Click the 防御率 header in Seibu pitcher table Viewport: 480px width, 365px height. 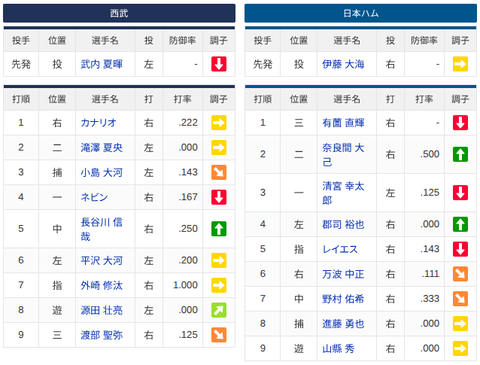click(x=182, y=40)
